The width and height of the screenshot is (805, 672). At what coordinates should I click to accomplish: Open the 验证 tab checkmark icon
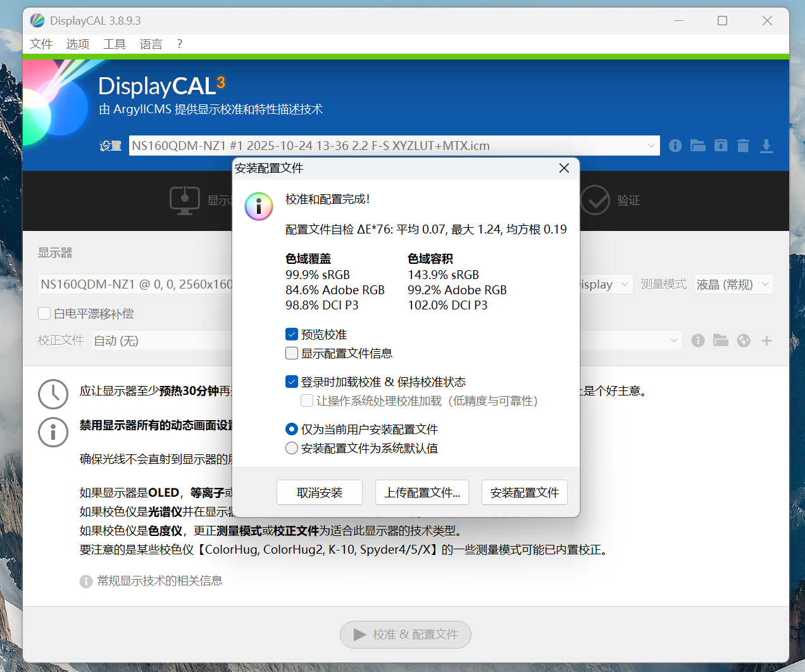click(x=595, y=200)
